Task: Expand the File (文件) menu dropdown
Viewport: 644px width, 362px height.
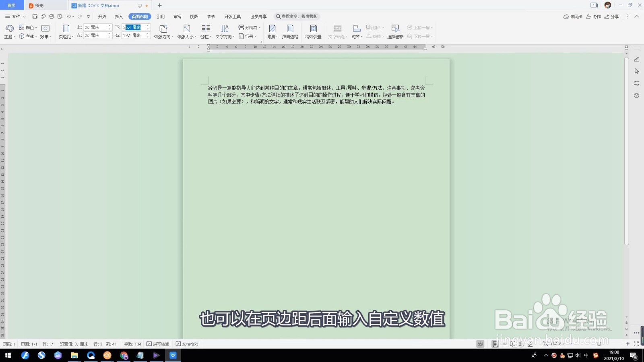Action: [15, 16]
